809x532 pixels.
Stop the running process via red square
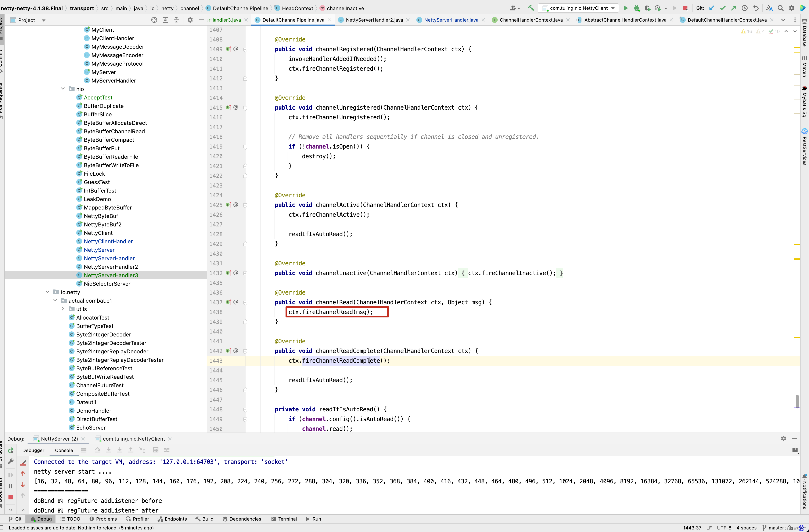pos(685,8)
